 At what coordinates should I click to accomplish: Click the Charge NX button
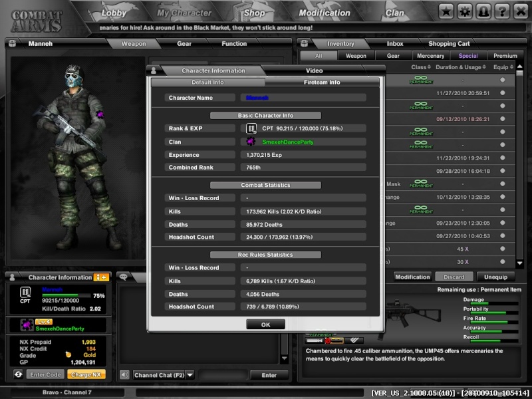point(86,374)
